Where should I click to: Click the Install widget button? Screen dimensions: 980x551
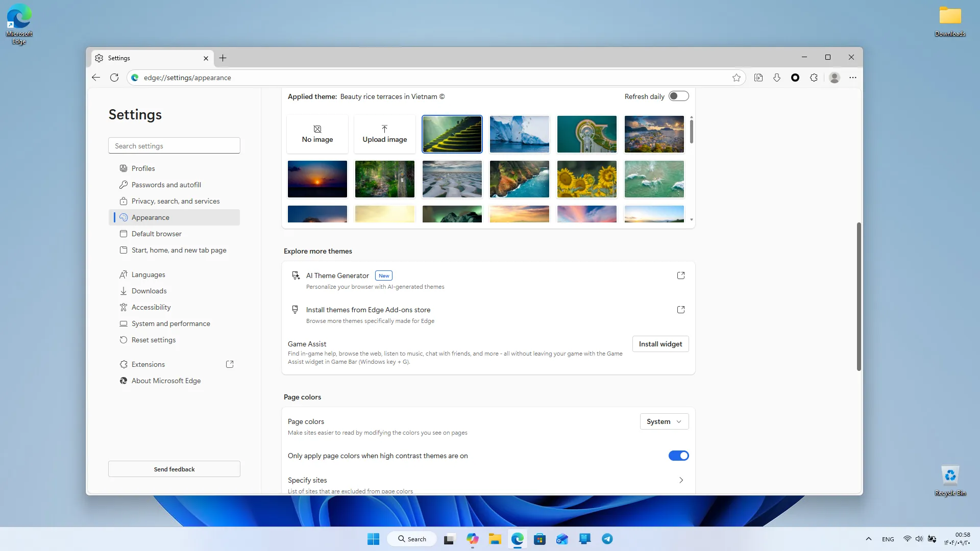pyautogui.click(x=660, y=344)
